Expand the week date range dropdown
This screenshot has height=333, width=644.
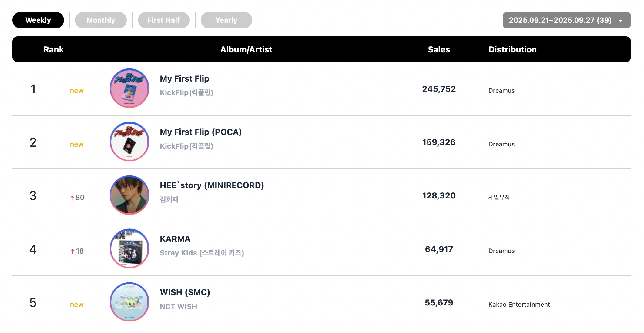point(560,20)
